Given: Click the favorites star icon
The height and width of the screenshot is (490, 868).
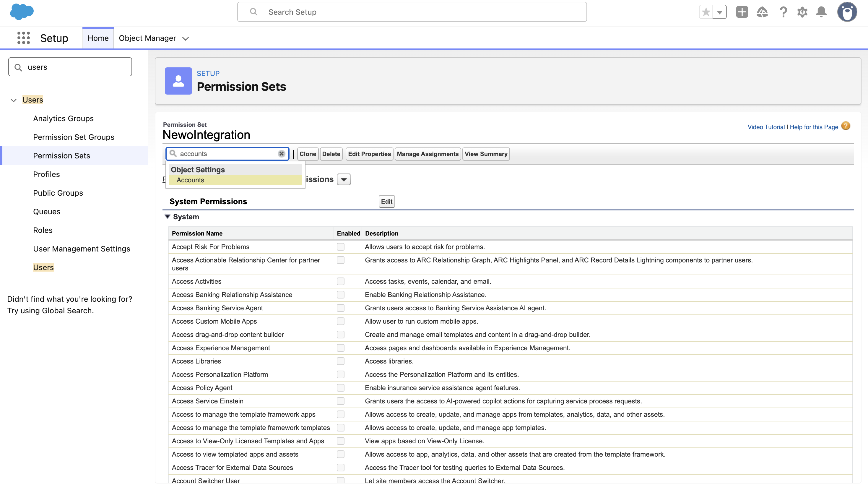Looking at the screenshot, I should [x=706, y=12].
